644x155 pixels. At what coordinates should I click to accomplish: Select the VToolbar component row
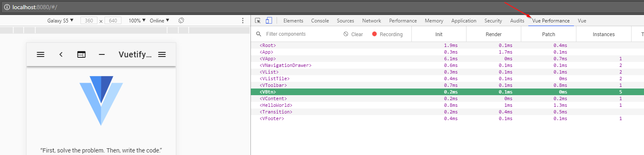[447, 85]
